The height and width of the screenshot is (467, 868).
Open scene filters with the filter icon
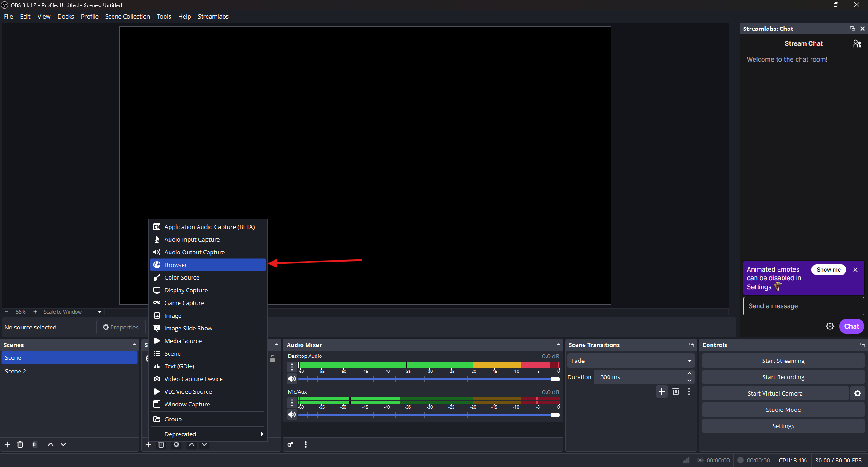coord(35,444)
